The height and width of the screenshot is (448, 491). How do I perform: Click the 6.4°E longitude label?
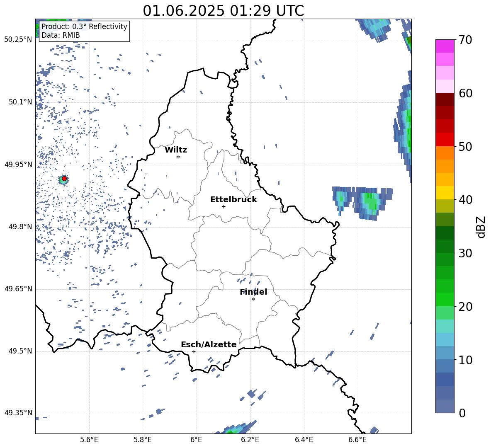[x=304, y=440]
